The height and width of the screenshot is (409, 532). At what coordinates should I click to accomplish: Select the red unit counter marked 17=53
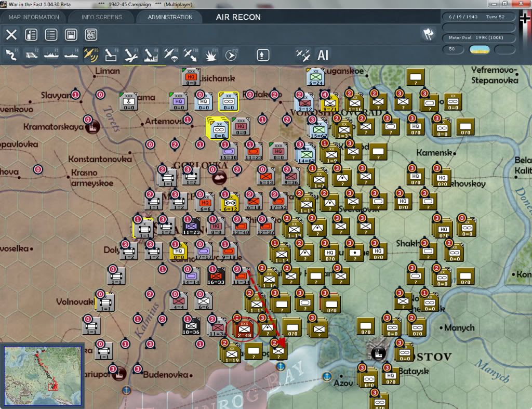[278, 201]
